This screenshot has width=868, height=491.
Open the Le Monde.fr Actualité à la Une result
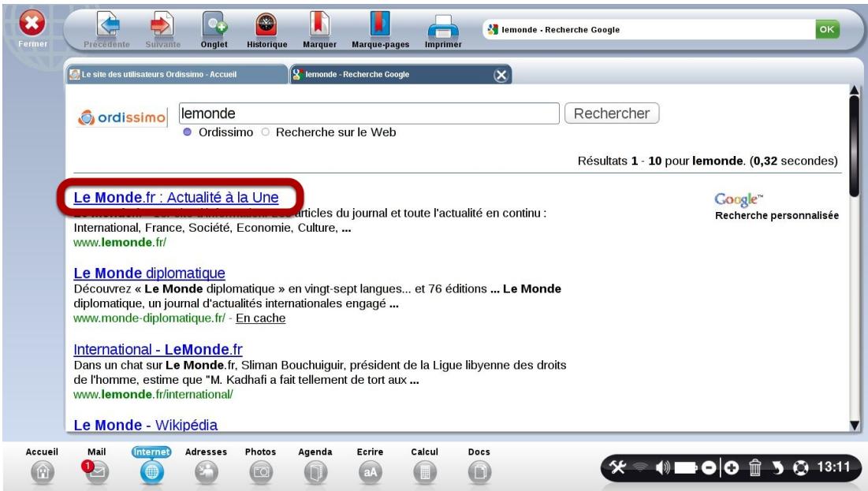176,197
